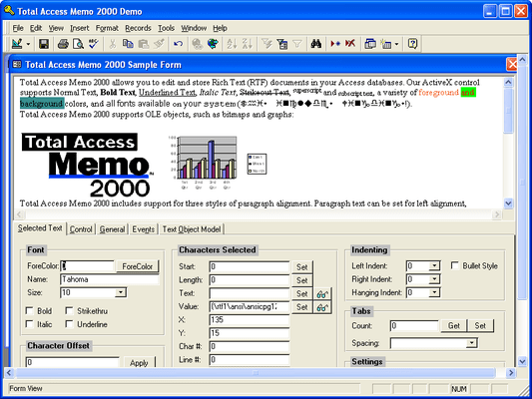This screenshot has width=532, height=399.
Task: Click the Tabs Count input field
Action: click(414, 326)
